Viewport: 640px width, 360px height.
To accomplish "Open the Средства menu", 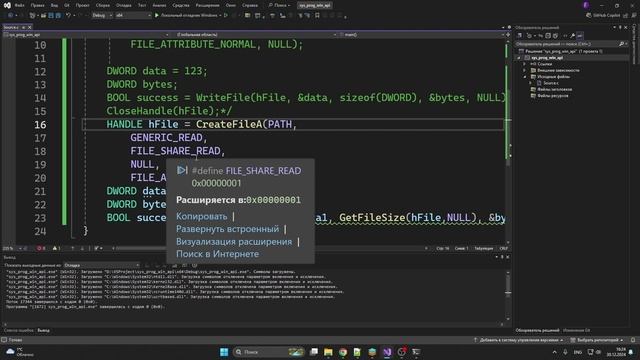I will coord(181,5).
